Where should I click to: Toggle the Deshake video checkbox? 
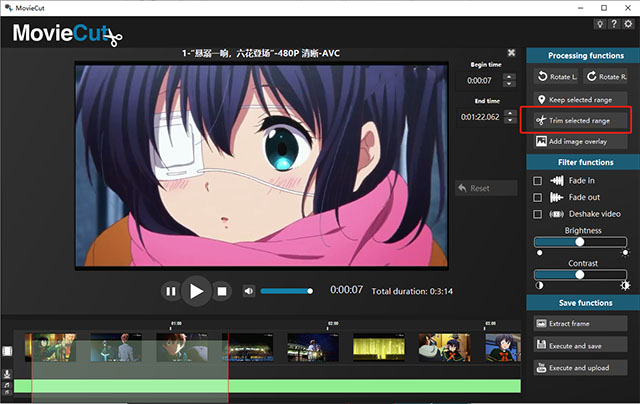(x=538, y=214)
